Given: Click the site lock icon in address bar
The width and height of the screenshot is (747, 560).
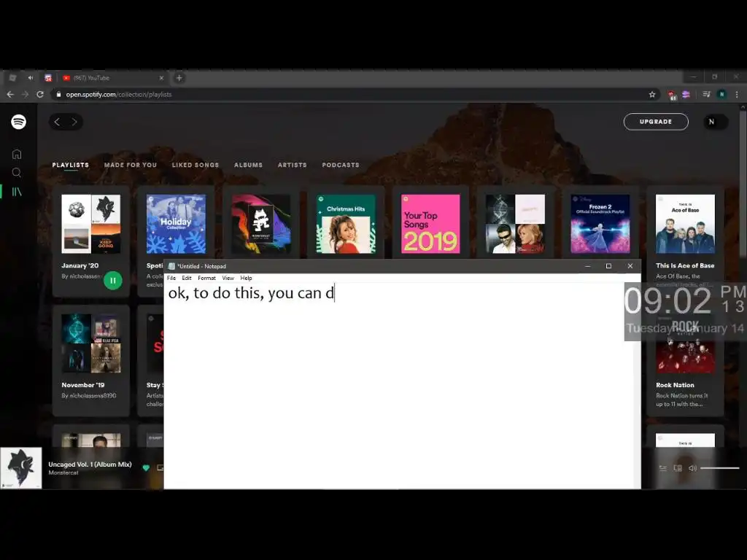Looking at the screenshot, I should [x=58, y=94].
